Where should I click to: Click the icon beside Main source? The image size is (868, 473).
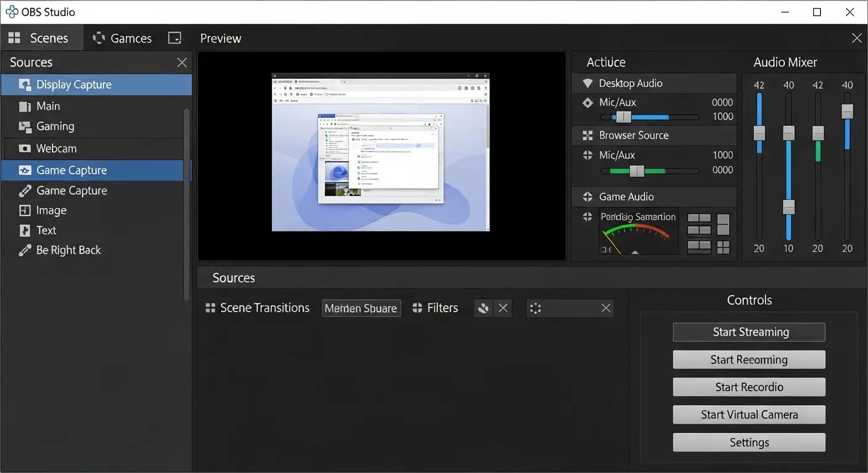(x=25, y=107)
